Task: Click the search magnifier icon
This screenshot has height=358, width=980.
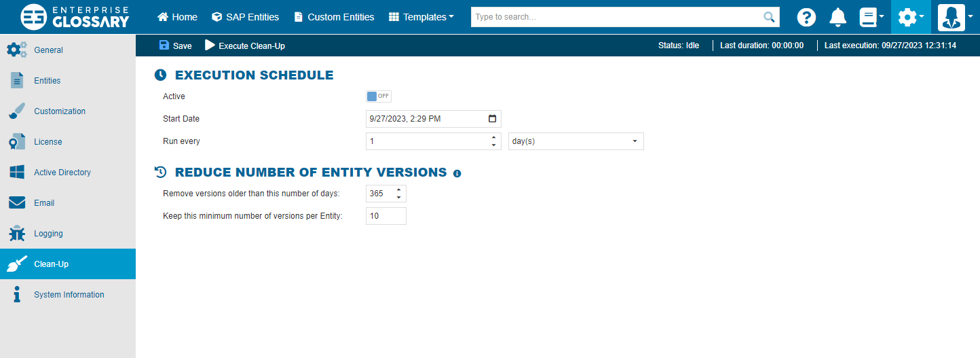Action: [x=769, y=17]
